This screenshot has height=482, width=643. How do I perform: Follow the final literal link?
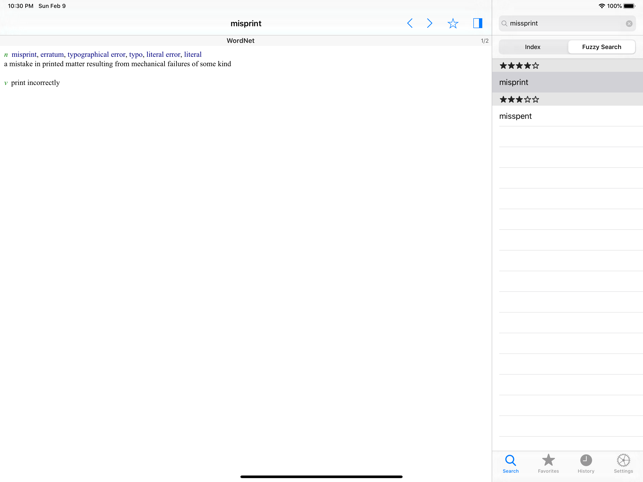[193, 55]
